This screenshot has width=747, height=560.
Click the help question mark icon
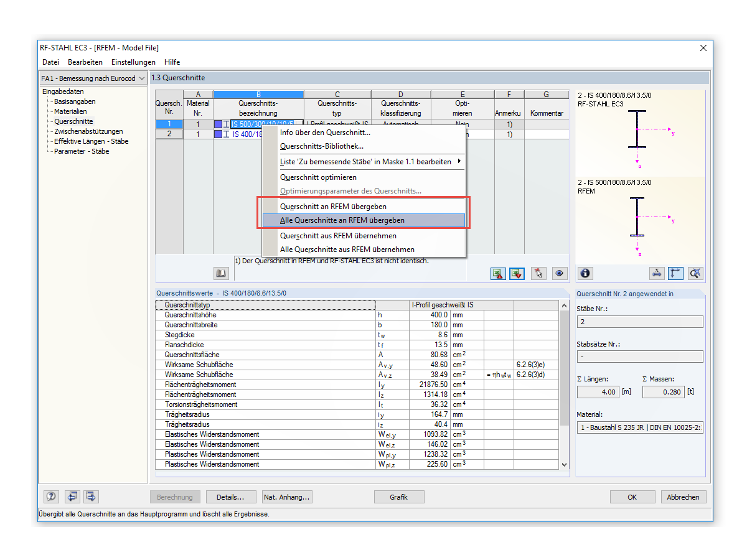[50, 497]
